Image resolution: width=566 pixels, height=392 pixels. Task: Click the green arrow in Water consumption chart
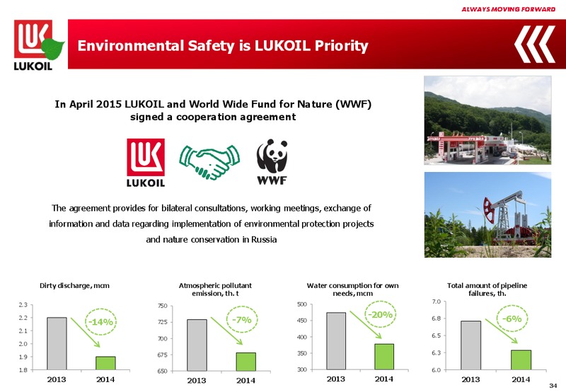pyautogui.click(x=366, y=325)
